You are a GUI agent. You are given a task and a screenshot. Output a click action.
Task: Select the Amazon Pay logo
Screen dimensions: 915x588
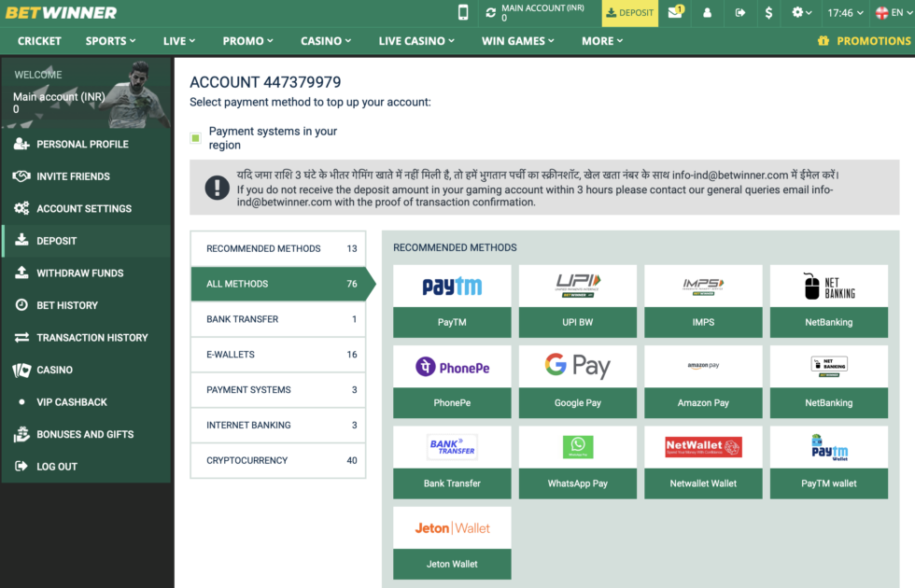tap(703, 367)
